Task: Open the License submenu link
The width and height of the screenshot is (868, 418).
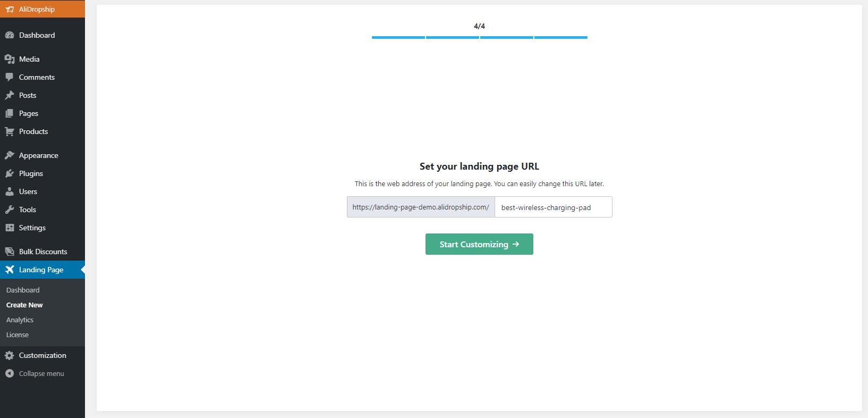Action: pos(18,335)
